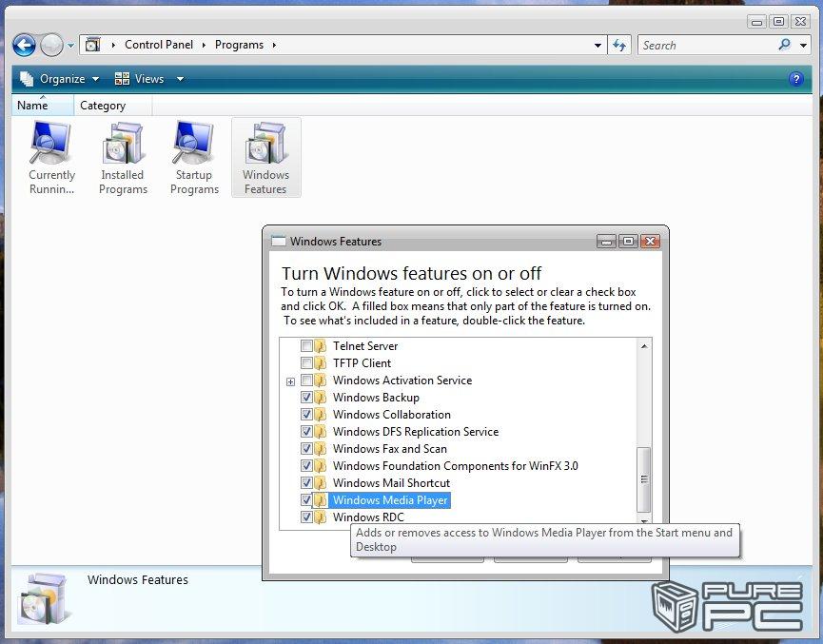Viewport: 823px width, 644px height.
Task: Click the folder icon beside TFTP Client
Action: tap(321, 363)
